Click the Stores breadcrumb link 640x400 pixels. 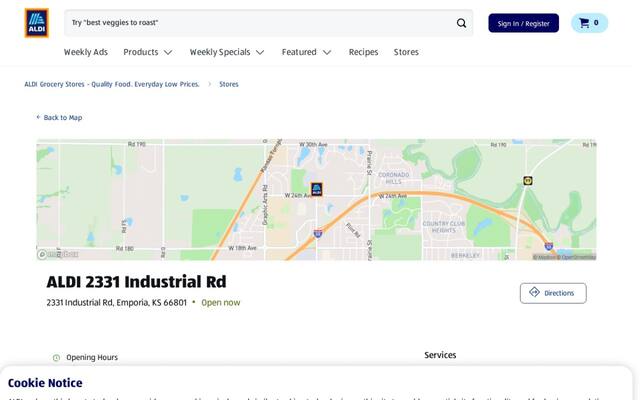[229, 84]
